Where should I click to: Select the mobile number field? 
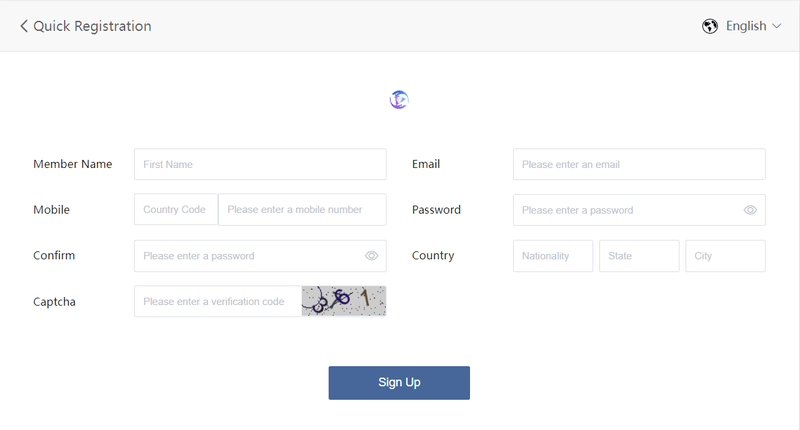(302, 209)
